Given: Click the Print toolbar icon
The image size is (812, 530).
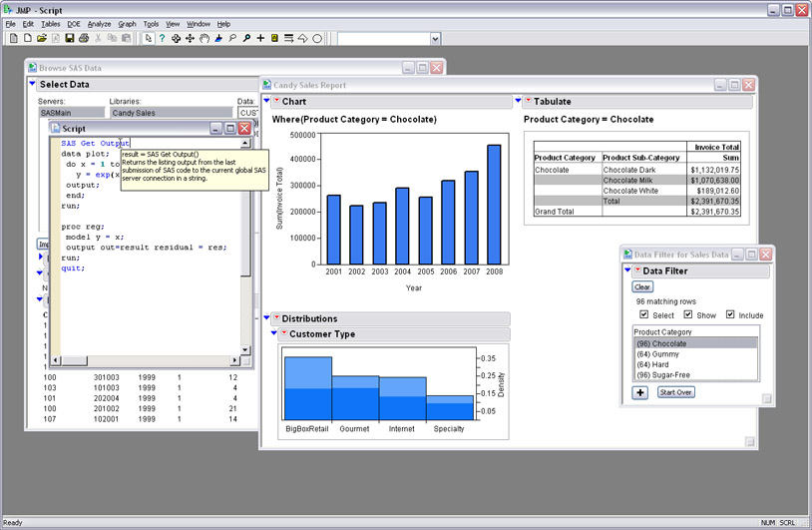Looking at the screenshot, I should pos(84,38).
